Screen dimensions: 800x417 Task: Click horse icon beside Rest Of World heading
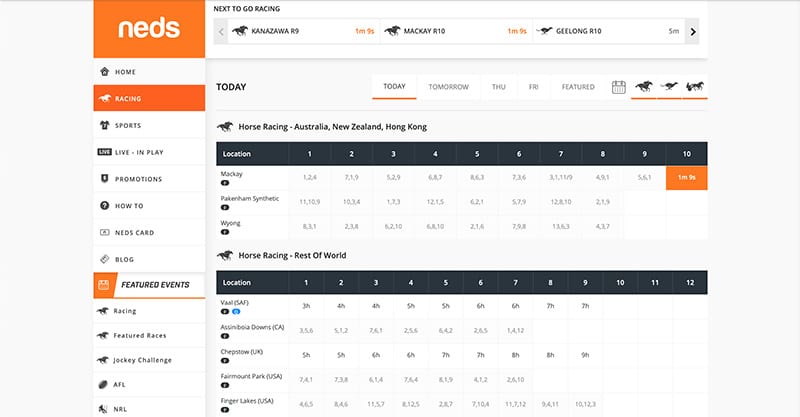point(225,255)
